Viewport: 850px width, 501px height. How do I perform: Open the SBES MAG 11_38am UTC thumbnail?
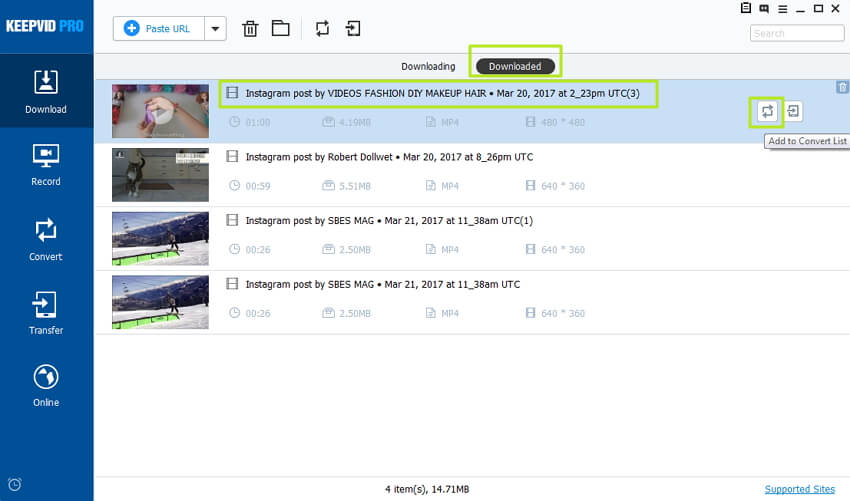tap(160, 302)
